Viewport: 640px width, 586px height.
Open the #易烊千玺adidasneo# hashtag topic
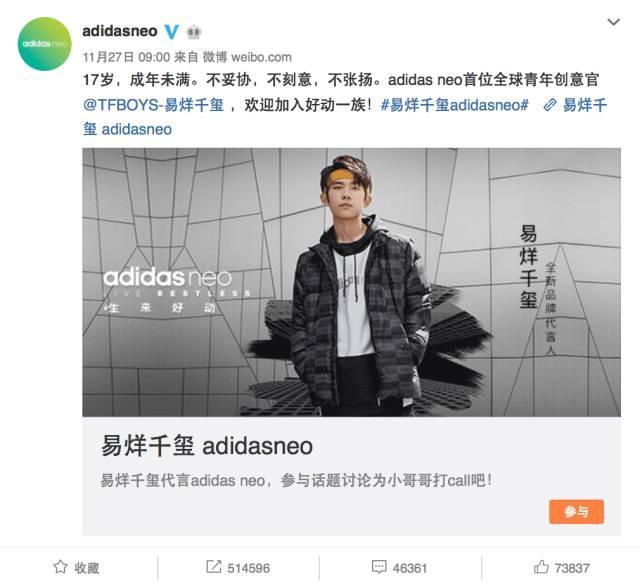[x=455, y=105]
